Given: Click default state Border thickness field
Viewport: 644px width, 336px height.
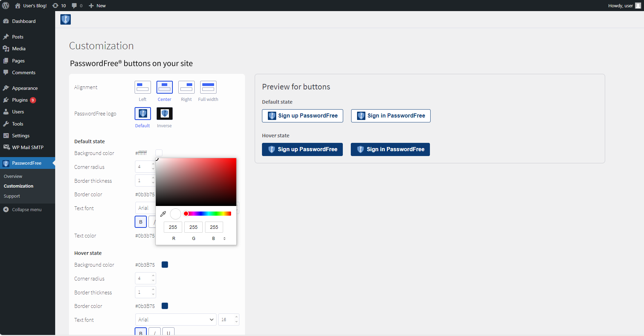Looking at the screenshot, I should [x=145, y=181].
